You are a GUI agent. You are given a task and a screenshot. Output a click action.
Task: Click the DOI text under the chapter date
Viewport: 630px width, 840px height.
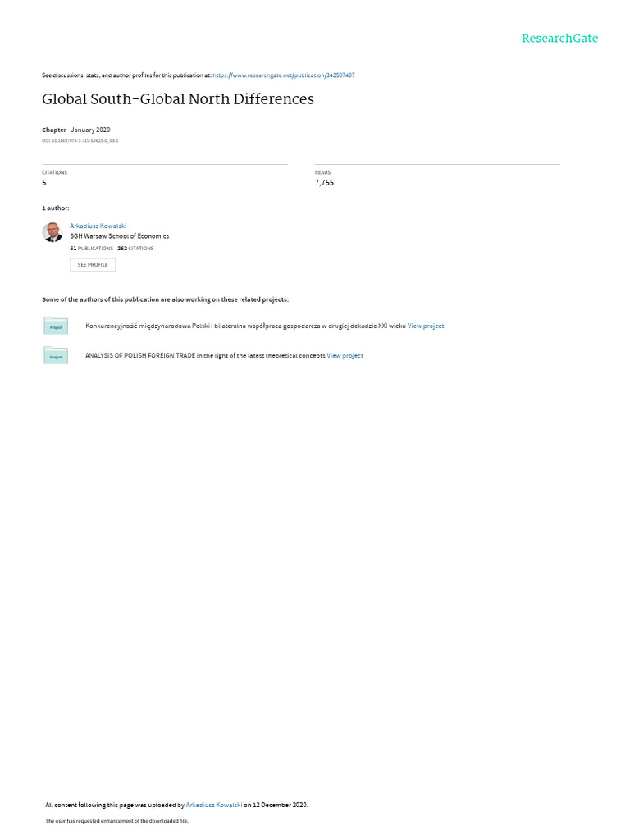pos(80,141)
